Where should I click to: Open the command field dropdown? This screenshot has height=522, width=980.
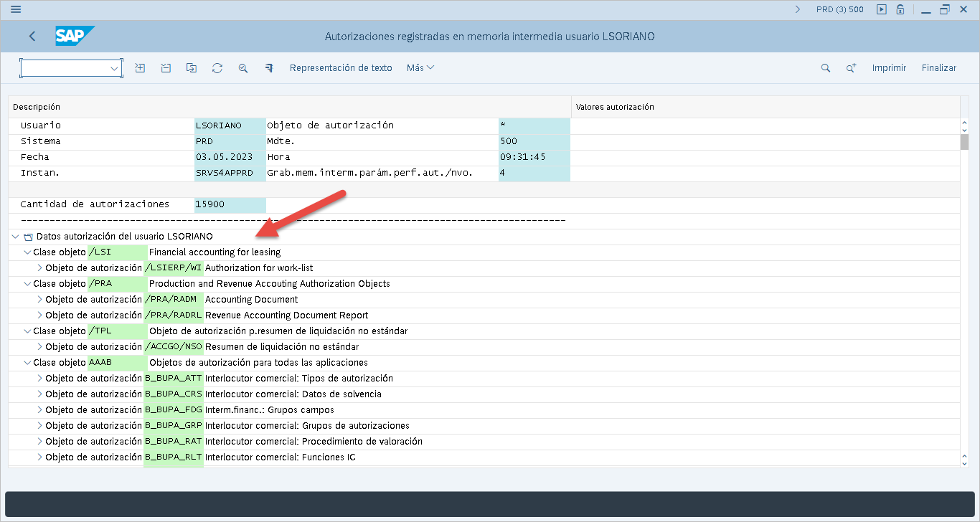pyautogui.click(x=114, y=68)
